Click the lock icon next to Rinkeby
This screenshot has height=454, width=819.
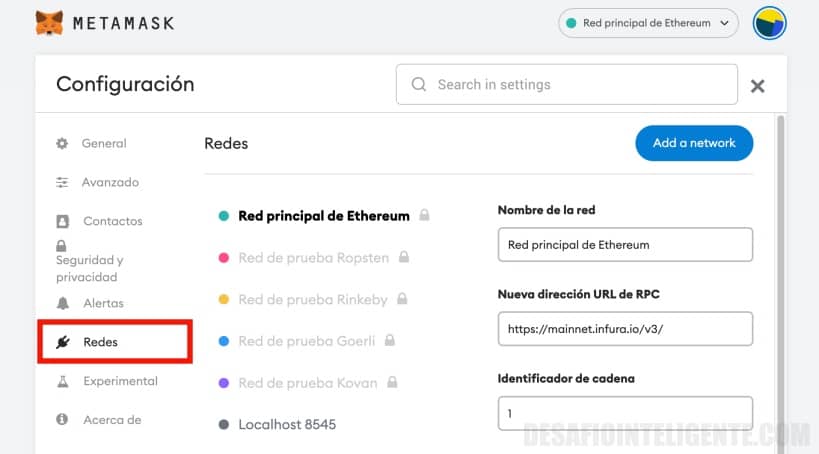click(x=402, y=298)
